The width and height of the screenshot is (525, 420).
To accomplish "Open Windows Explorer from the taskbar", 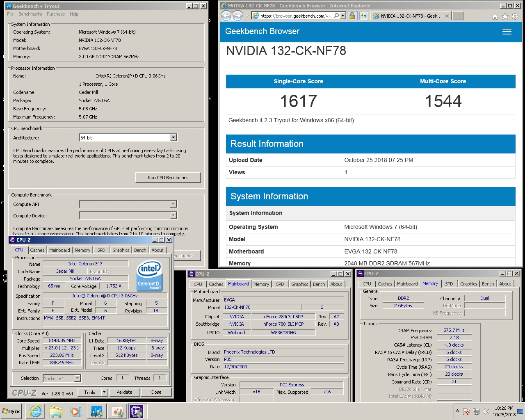I will click(x=56, y=411).
